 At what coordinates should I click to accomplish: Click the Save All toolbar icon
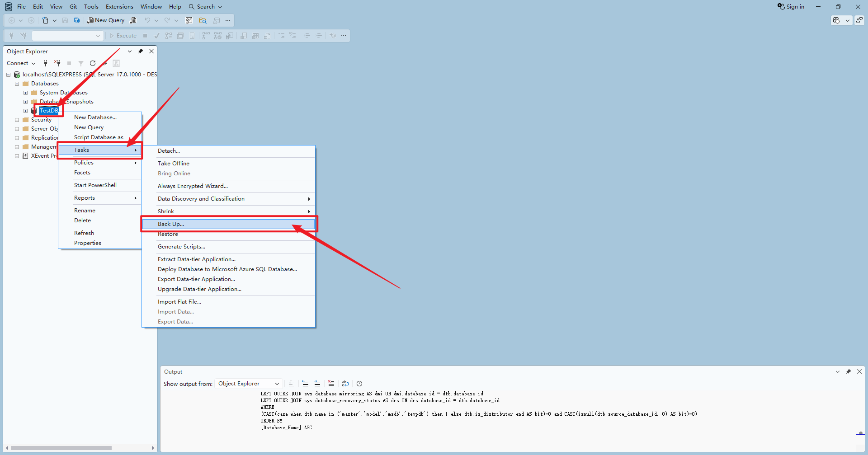click(x=77, y=20)
